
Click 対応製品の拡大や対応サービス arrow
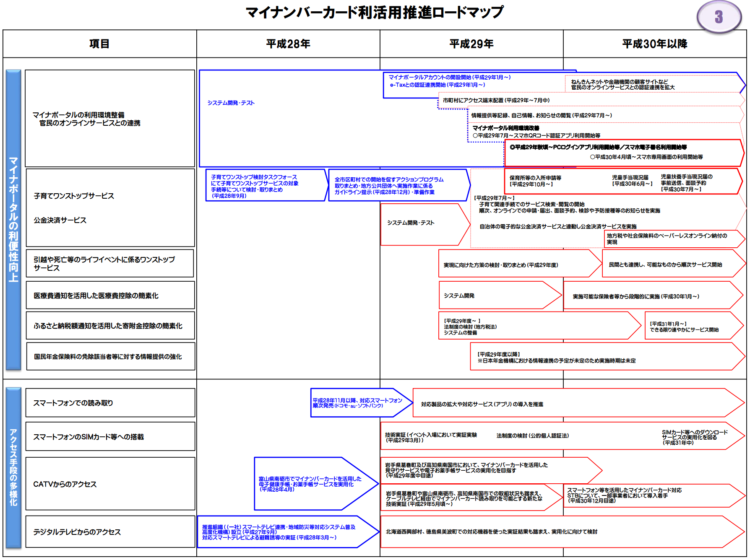[578, 402]
